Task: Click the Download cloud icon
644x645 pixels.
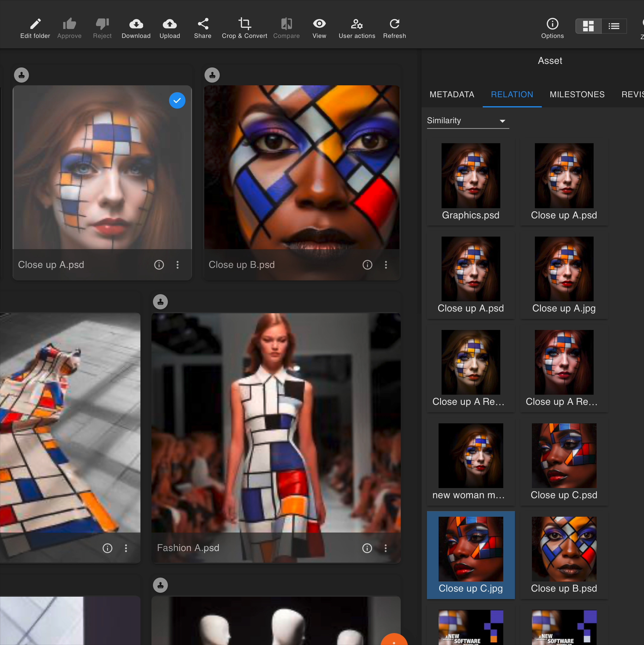Action: click(136, 24)
